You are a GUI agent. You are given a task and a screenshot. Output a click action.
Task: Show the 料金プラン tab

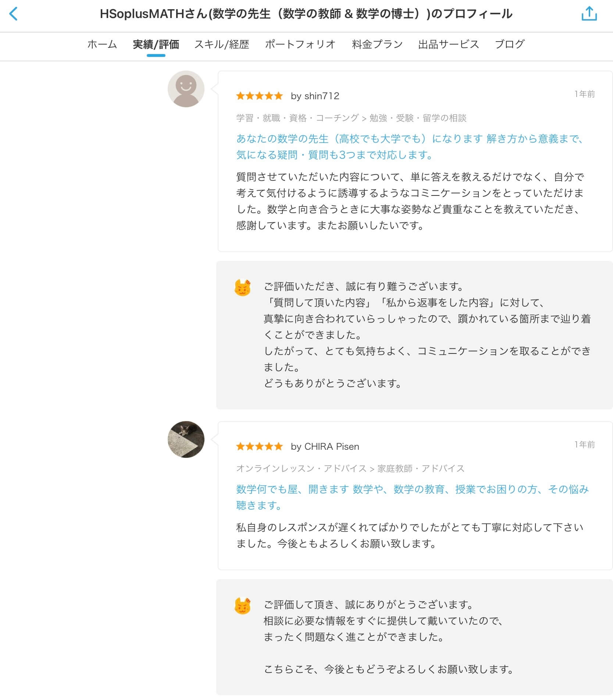point(377,44)
